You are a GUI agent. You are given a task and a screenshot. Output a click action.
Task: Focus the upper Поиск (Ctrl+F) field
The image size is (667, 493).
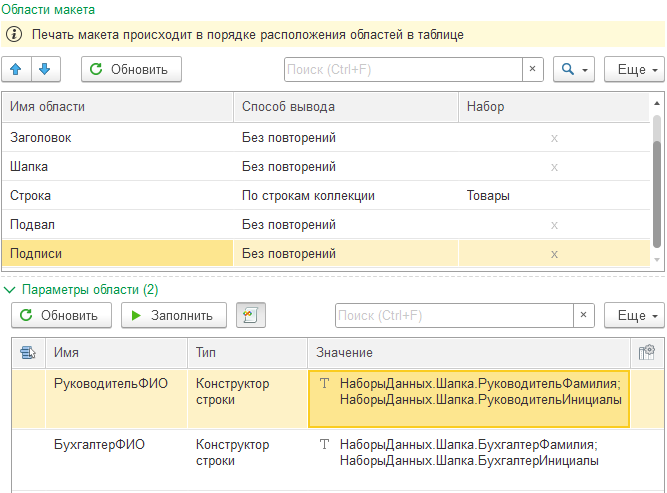click(x=403, y=69)
